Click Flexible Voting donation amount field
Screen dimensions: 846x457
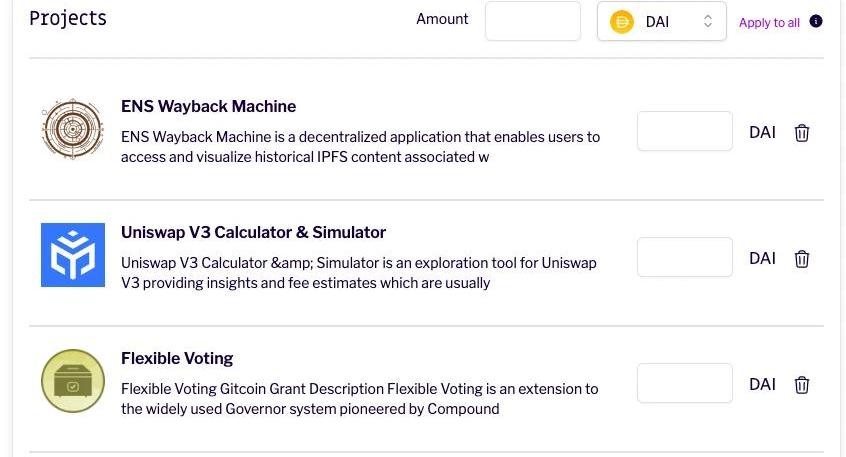685,383
